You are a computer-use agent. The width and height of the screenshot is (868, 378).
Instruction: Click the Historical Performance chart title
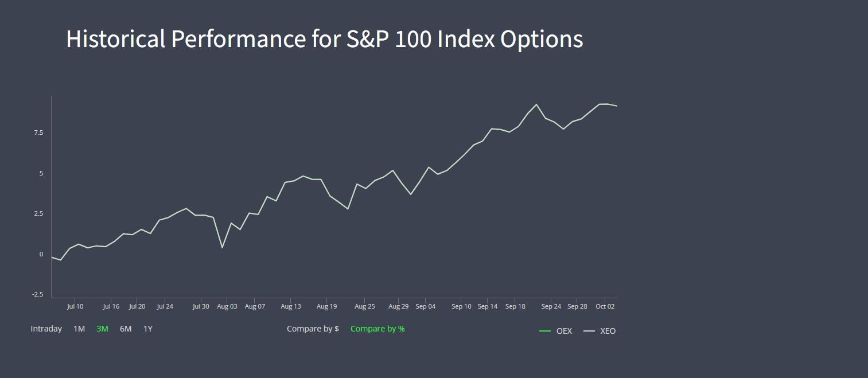(324, 39)
